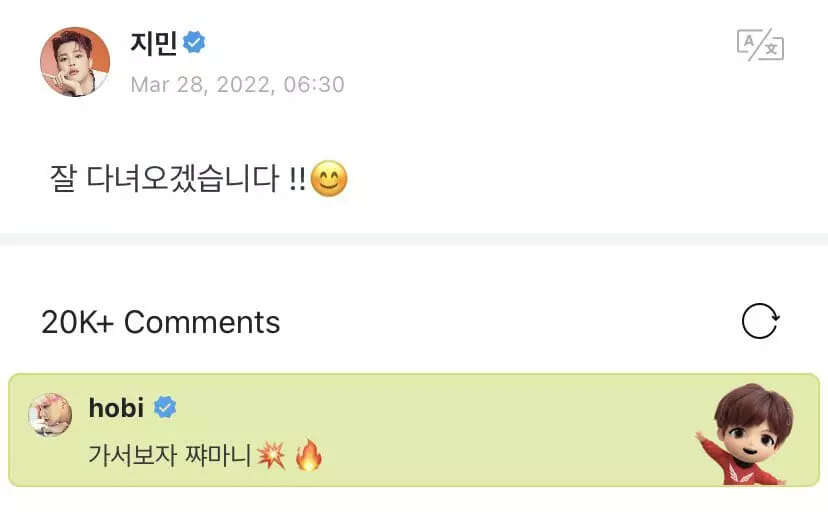Refresh the comments list
Viewport: 828px width, 512px height.
tap(760, 321)
